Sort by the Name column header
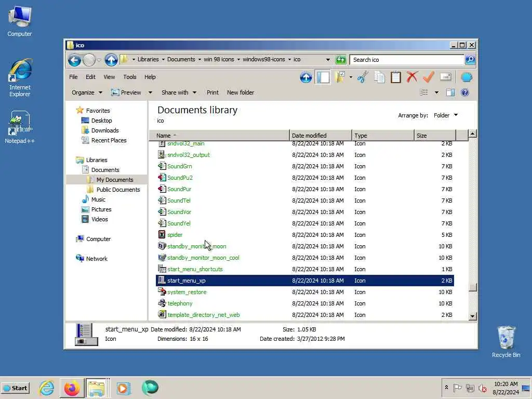 pos(219,136)
